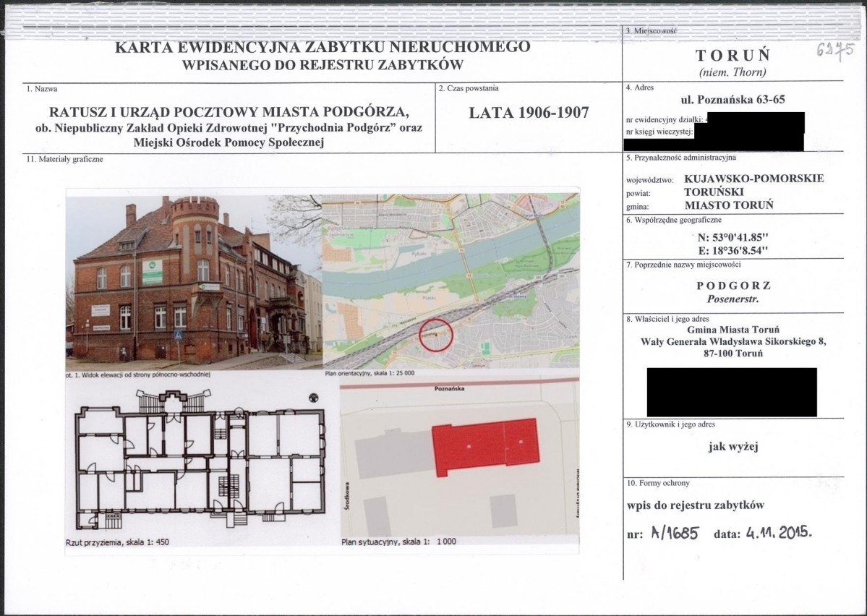The image size is (867, 616).
Task: Click the former name PODGORZ
Action: click(733, 286)
